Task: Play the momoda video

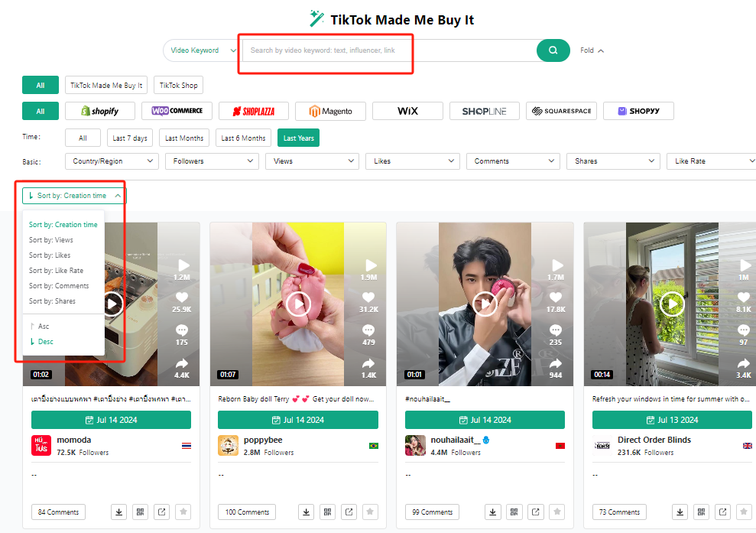Action: 112,304
